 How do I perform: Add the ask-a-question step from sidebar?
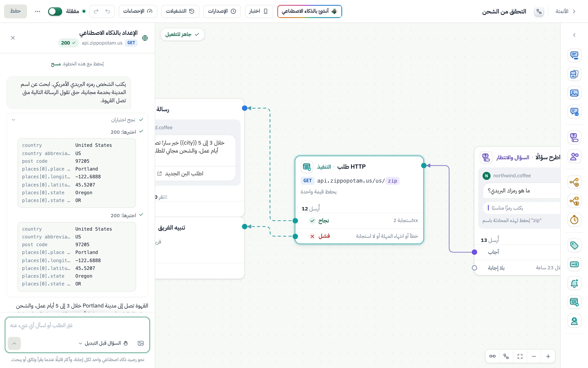(x=574, y=138)
